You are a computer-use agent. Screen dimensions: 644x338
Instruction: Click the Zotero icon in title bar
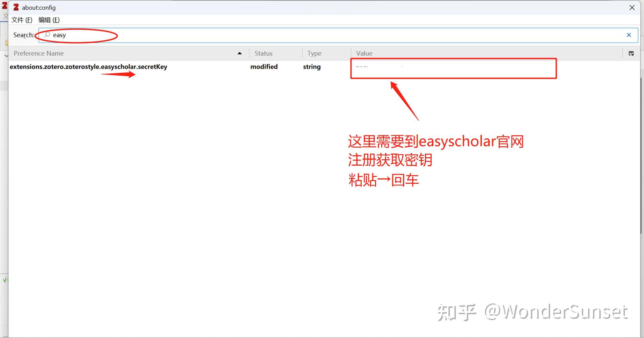click(16, 7)
